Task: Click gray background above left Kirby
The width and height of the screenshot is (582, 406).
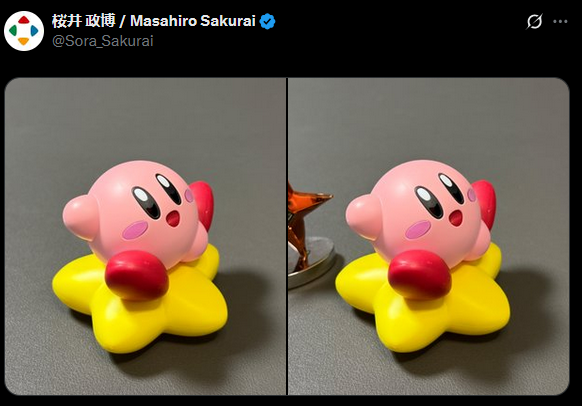Action: tap(145, 119)
